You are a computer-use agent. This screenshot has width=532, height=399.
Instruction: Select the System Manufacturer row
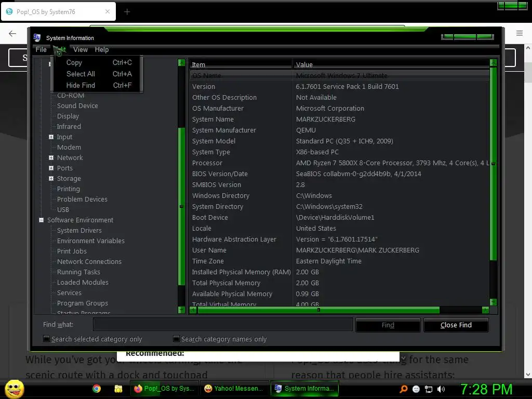coord(339,130)
